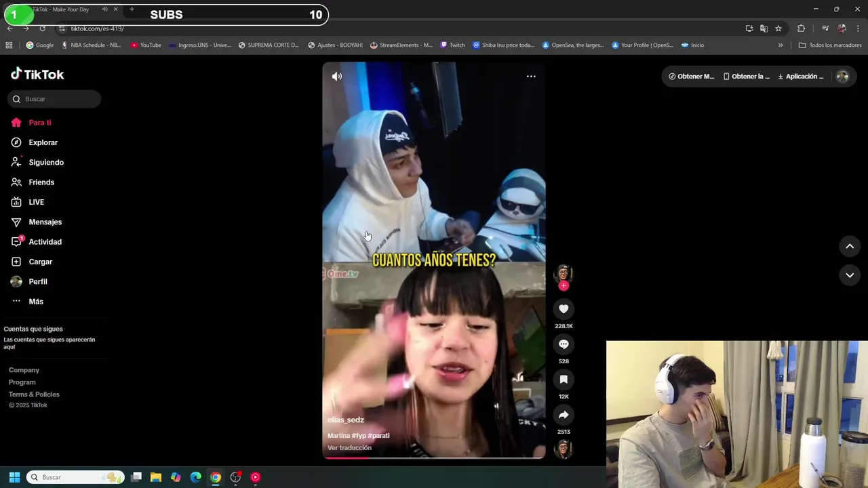The width and height of the screenshot is (868, 488).
Task: Reload the page with the refresh icon
Action: tap(42, 28)
